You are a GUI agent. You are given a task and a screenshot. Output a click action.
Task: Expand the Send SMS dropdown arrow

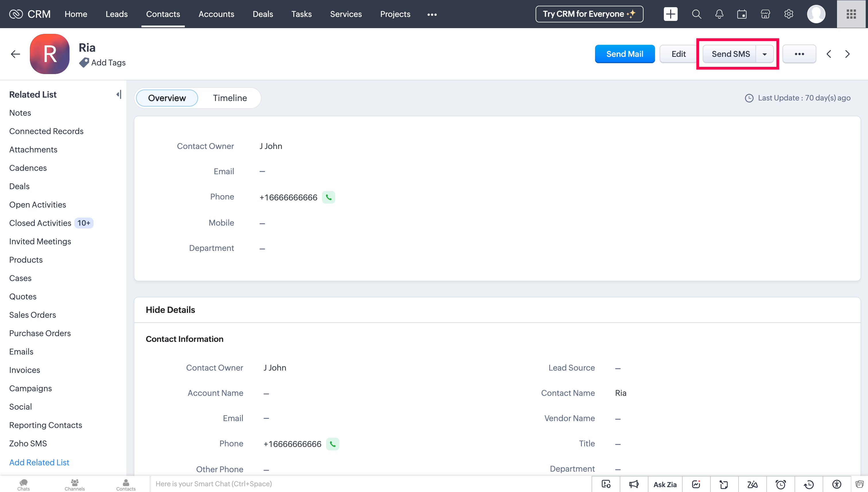point(764,54)
